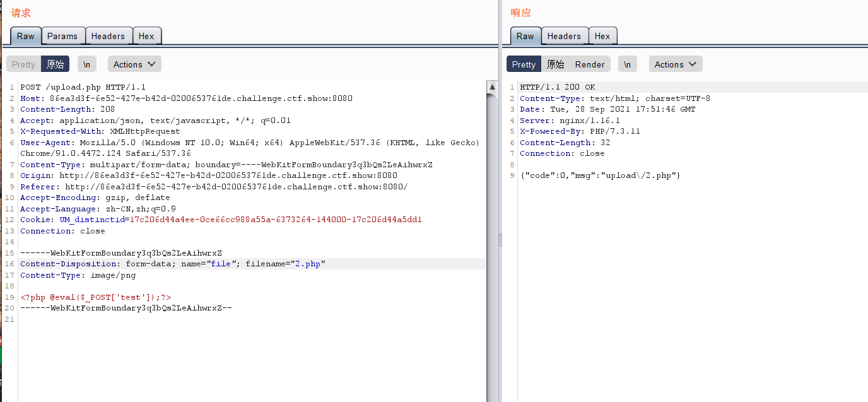Screen dimensions: 868x402
Task: Click the request Connection: close line
Action: (x=62, y=231)
